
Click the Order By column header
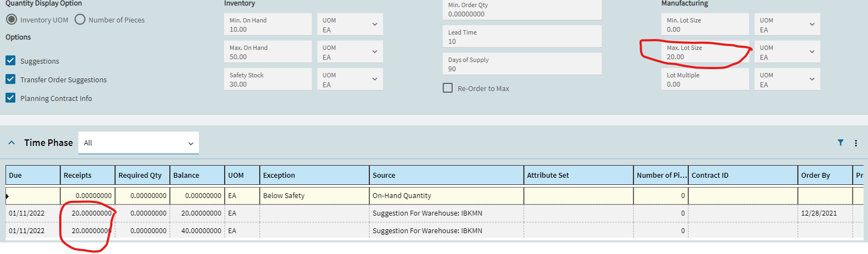[x=825, y=175]
